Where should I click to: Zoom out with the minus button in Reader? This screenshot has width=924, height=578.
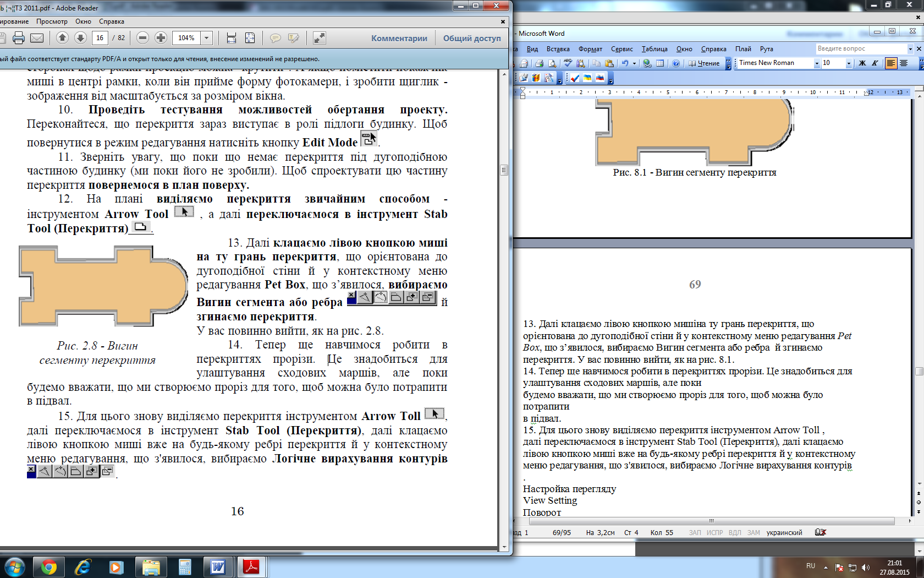(x=142, y=37)
